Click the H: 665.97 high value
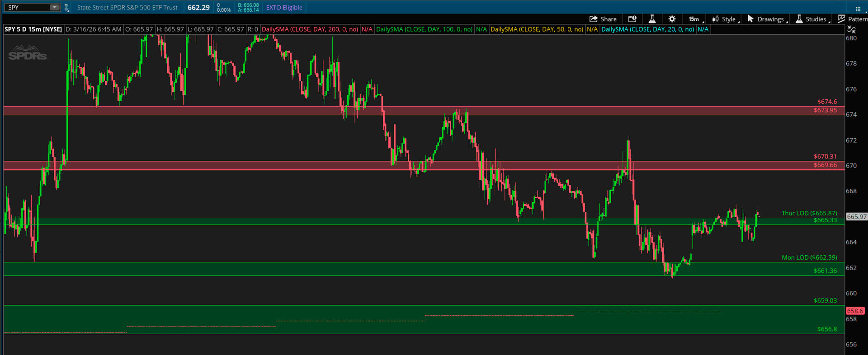This screenshot has width=868, height=355. pyautogui.click(x=170, y=29)
